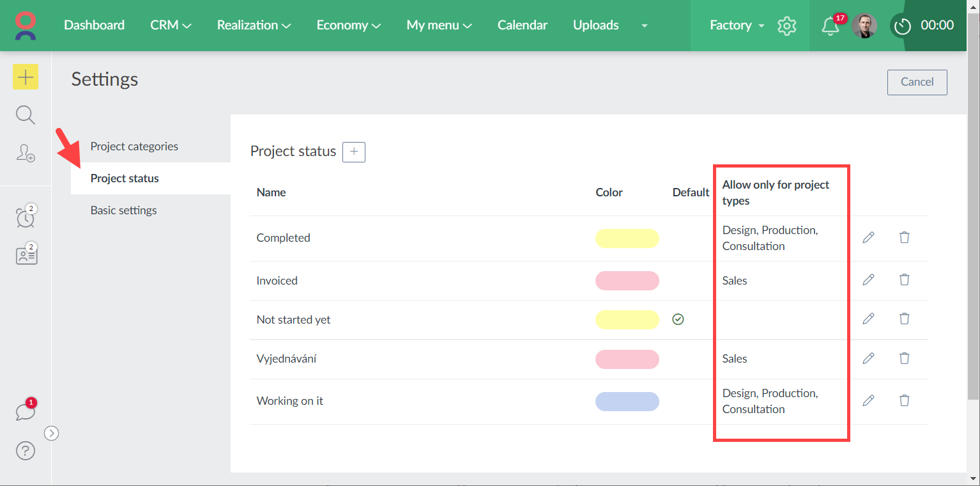Toggle default checkmark for Not started yet

click(678, 319)
